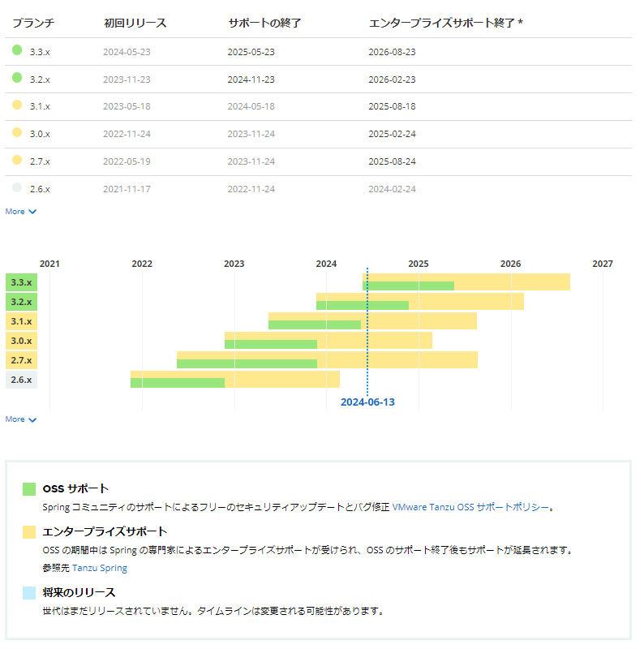Screen dimensions: 644x649
Task: Expand the More link below the timeline chart
Action: click(21, 419)
